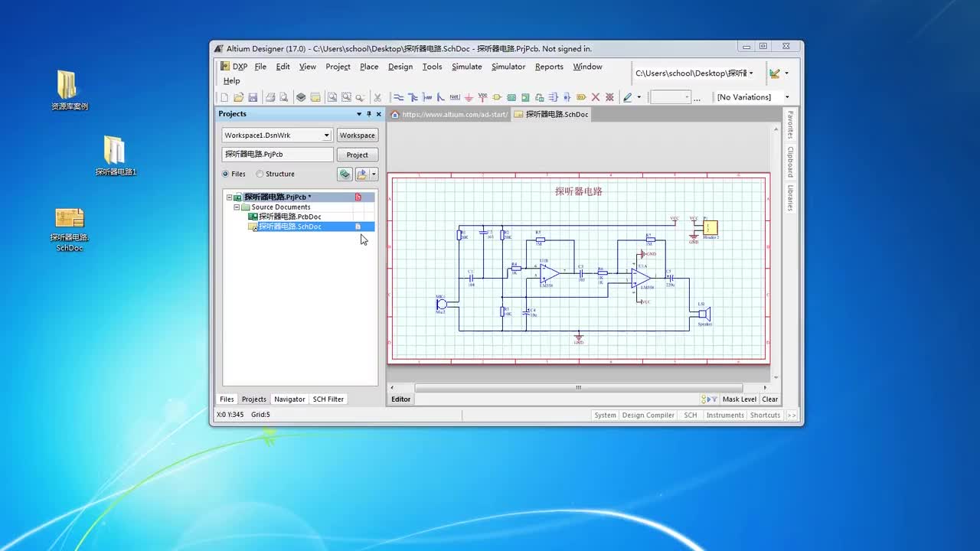Select the Files radio button
This screenshot has width=980, height=551.
pyautogui.click(x=225, y=174)
